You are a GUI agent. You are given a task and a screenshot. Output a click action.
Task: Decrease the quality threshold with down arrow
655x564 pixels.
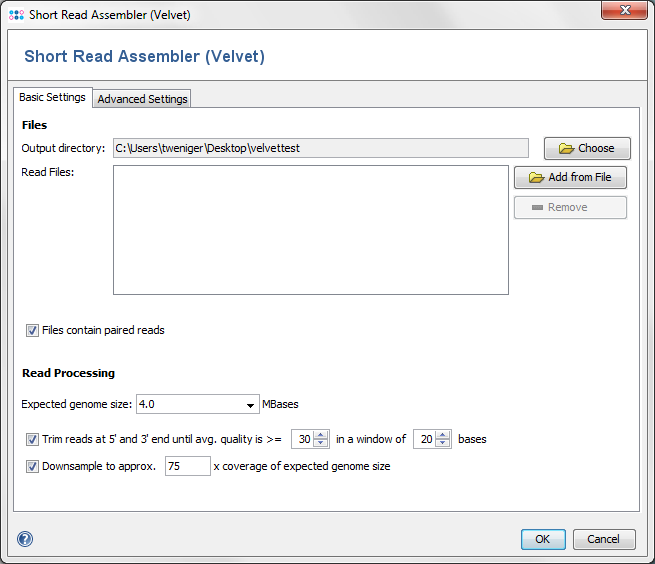321,443
